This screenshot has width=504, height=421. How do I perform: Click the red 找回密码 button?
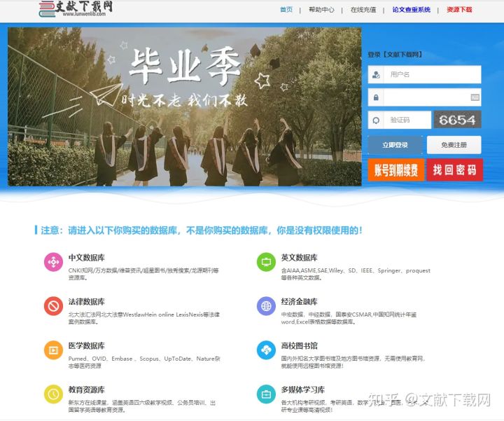tap(454, 170)
